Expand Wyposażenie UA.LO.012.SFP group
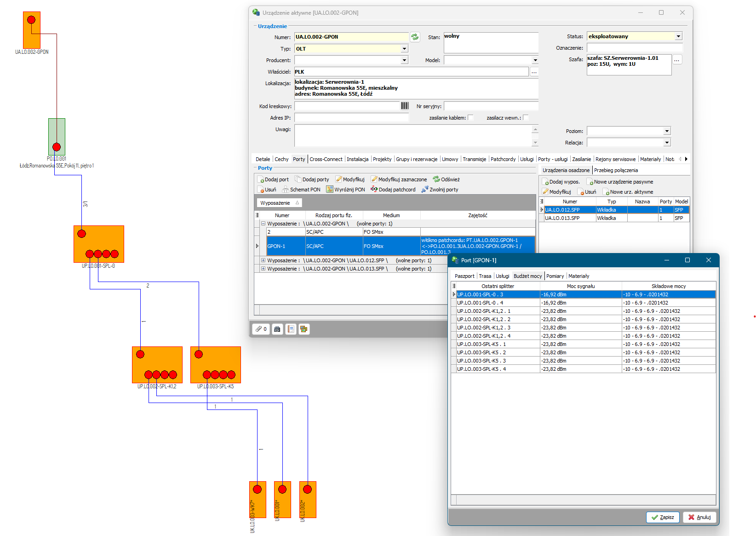The width and height of the screenshot is (756, 536). (x=263, y=260)
